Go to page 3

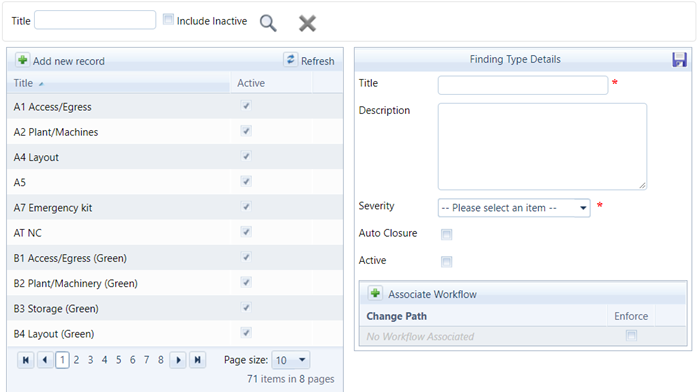pyautogui.click(x=90, y=360)
